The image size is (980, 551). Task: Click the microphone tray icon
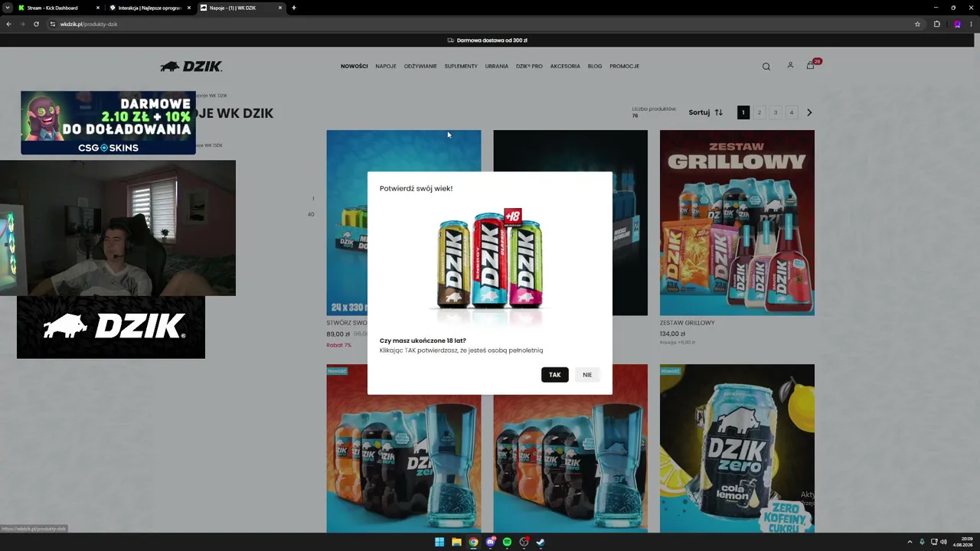tap(922, 542)
